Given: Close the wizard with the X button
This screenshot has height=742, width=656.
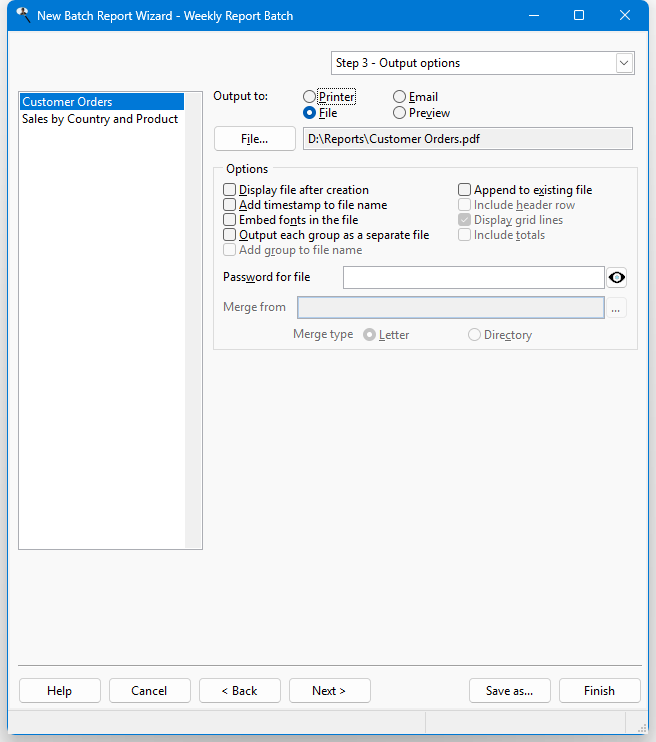Looking at the screenshot, I should (625, 15).
